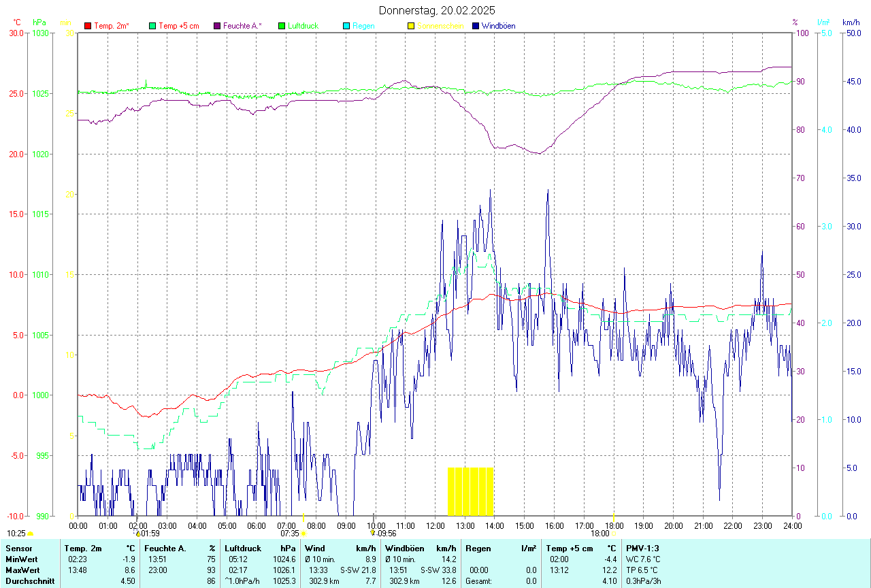Click the '^1.0hPa/h' pressure change value
871x588 pixels.
tap(242, 581)
